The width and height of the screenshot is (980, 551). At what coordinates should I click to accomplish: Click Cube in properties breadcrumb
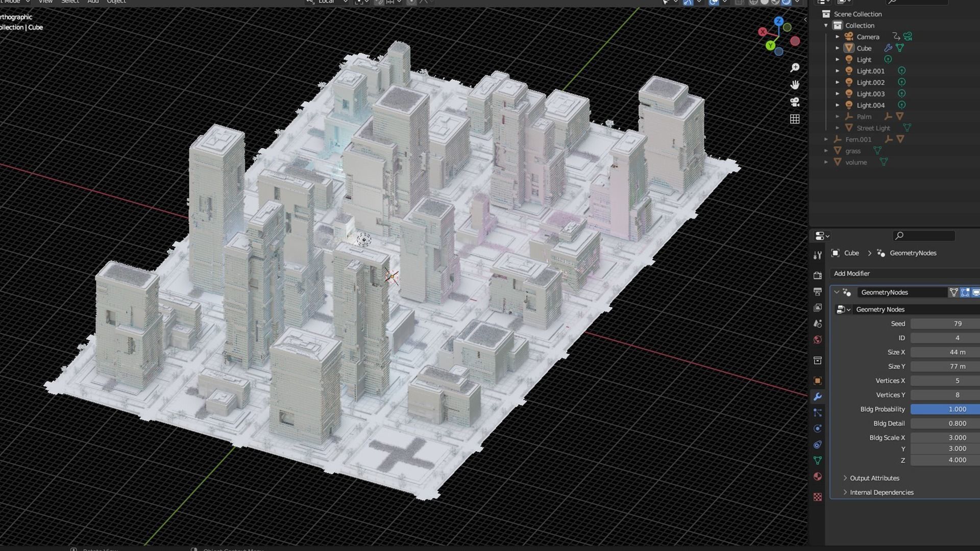(851, 253)
